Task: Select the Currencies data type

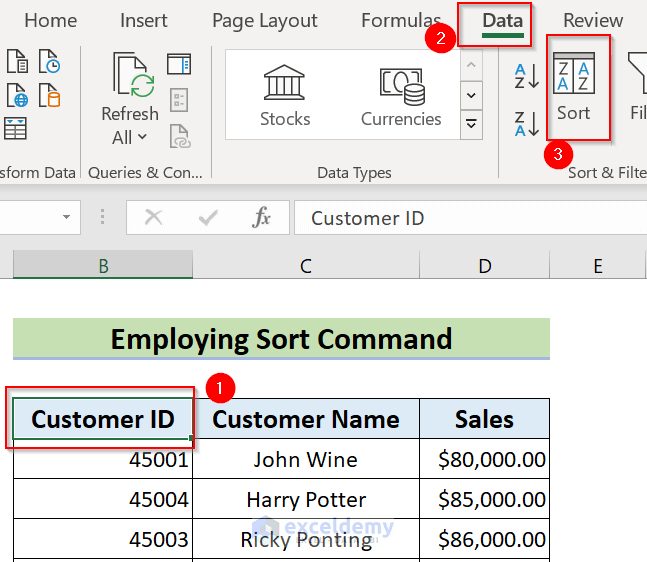Action: tap(401, 97)
